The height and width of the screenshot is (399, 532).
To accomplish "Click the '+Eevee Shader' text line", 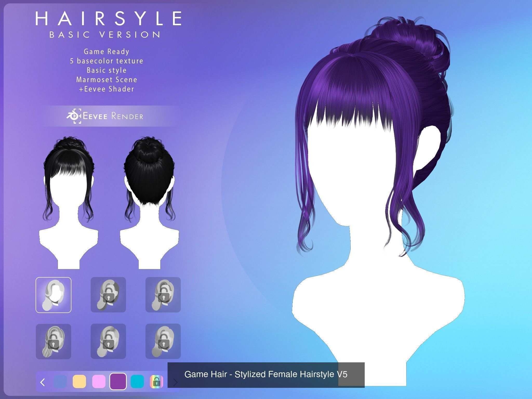I will point(107,89).
